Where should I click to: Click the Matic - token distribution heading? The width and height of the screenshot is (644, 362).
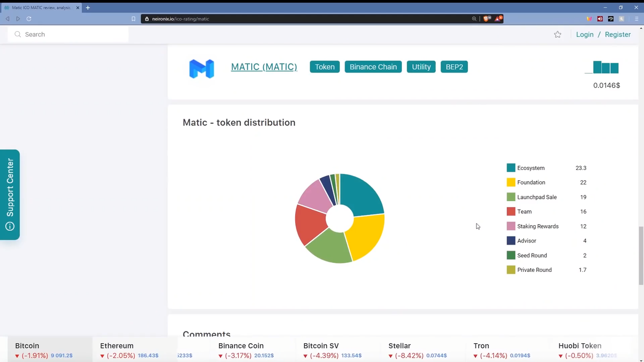pos(239,122)
